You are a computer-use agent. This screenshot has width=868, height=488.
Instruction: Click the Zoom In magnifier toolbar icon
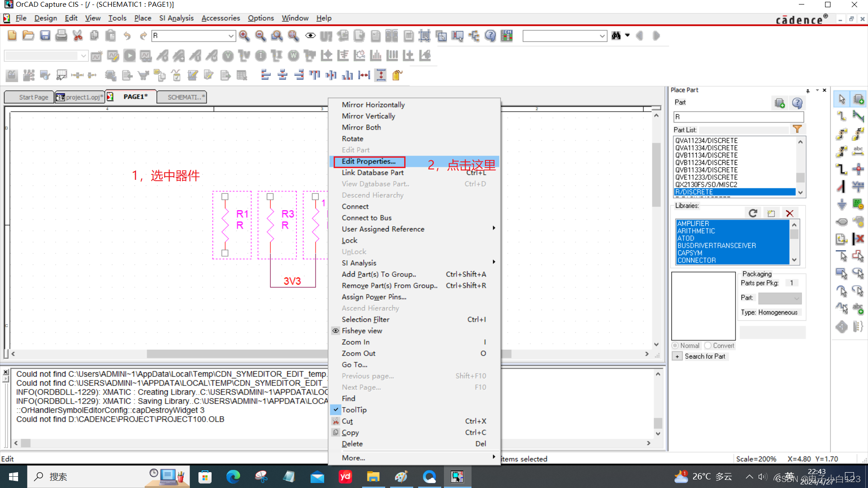(244, 36)
